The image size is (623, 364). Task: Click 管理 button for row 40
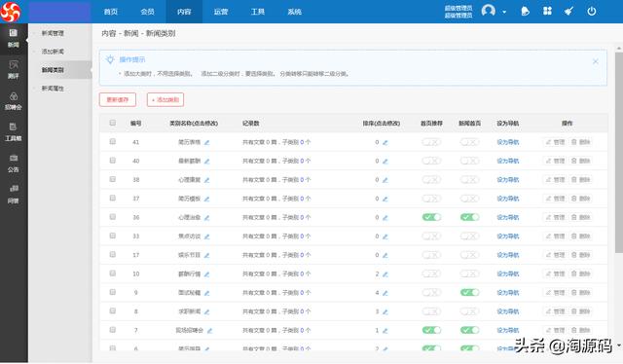(555, 161)
